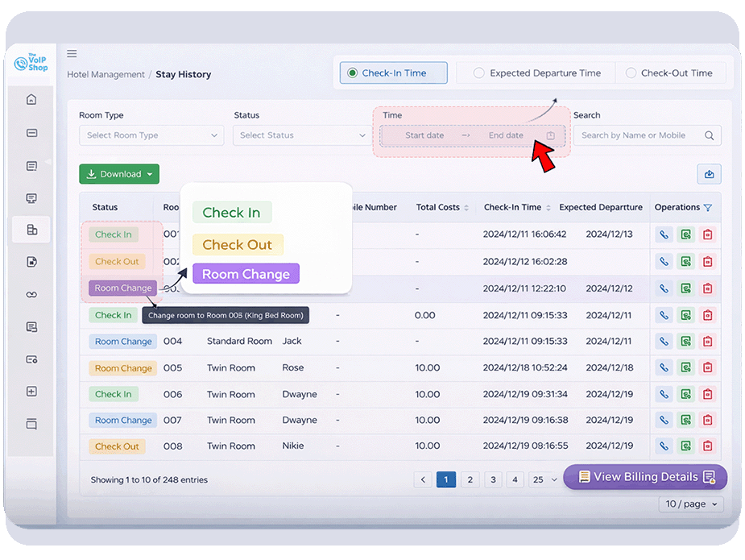The height and width of the screenshot is (560, 745).
Task: Open the Home icon in the sidebar
Action: (x=31, y=99)
